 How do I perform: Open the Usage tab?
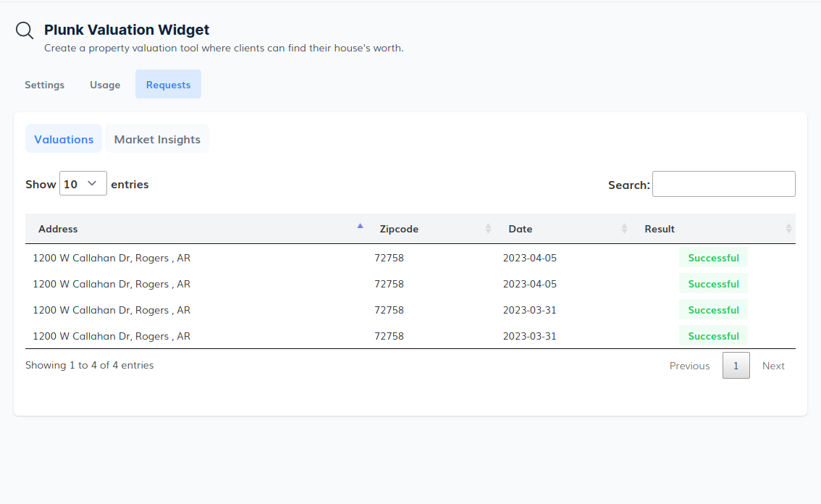tap(105, 85)
